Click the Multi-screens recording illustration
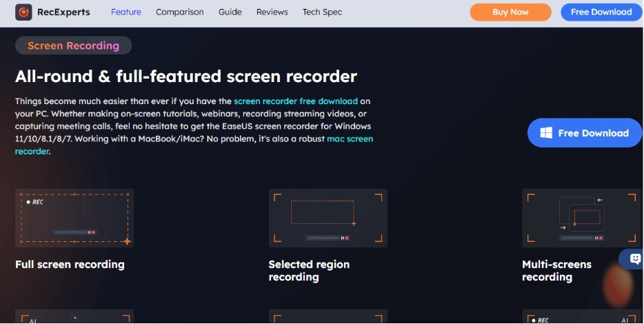 click(583, 218)
